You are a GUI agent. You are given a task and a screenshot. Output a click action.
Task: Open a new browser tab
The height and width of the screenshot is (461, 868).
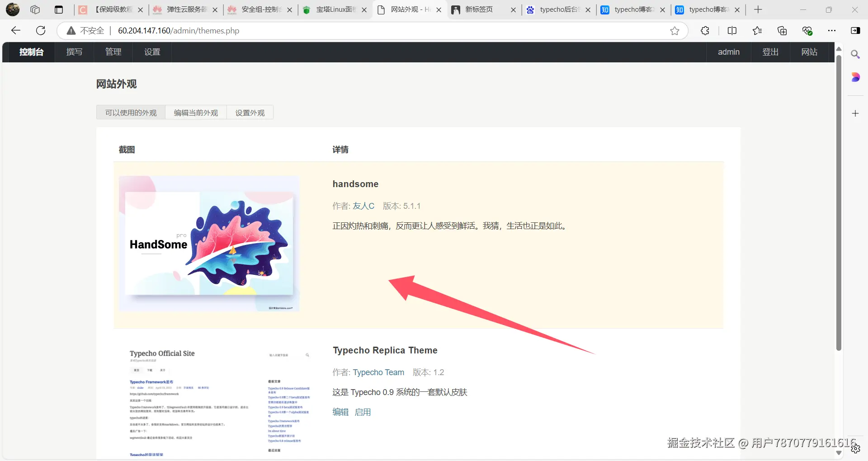pos(758,9)
